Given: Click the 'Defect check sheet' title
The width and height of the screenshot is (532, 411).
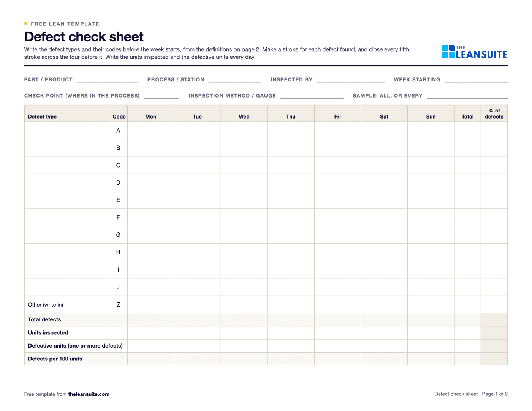Looking at the screenshot, I should coord(84,37).
